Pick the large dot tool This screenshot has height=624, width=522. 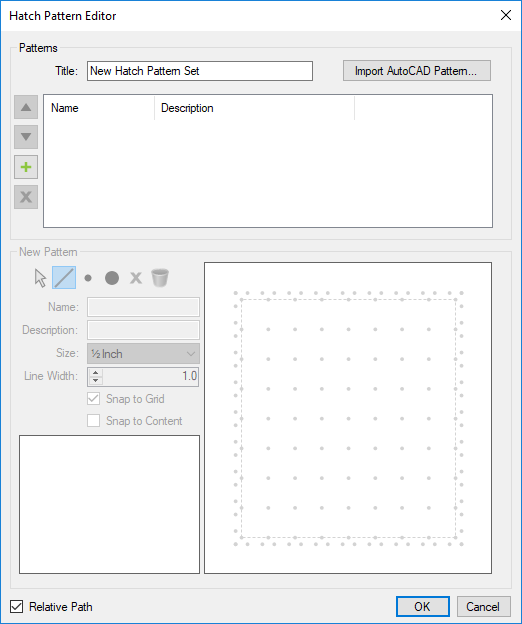[112, 278]
